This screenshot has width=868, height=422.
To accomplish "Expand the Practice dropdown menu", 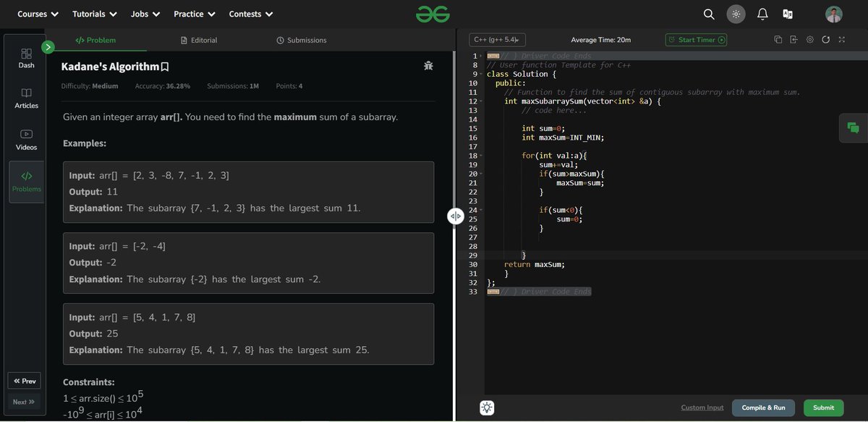I will tap(195, 14).
